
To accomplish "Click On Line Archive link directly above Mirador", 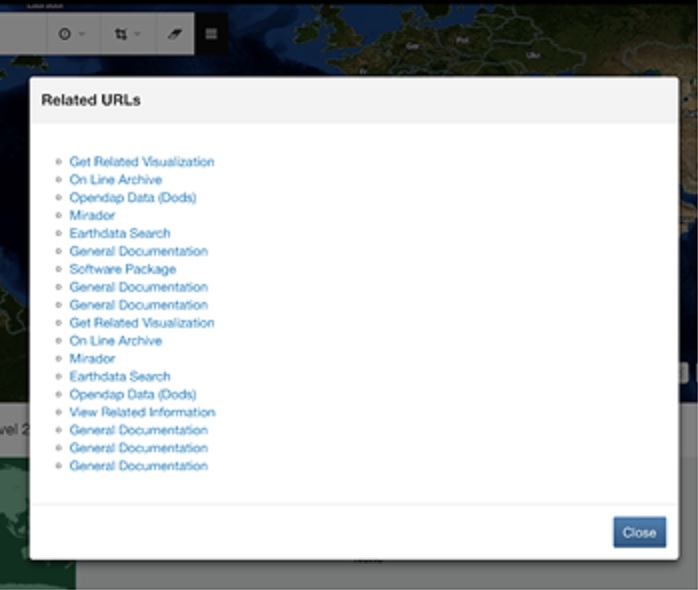I will point(115,341).
